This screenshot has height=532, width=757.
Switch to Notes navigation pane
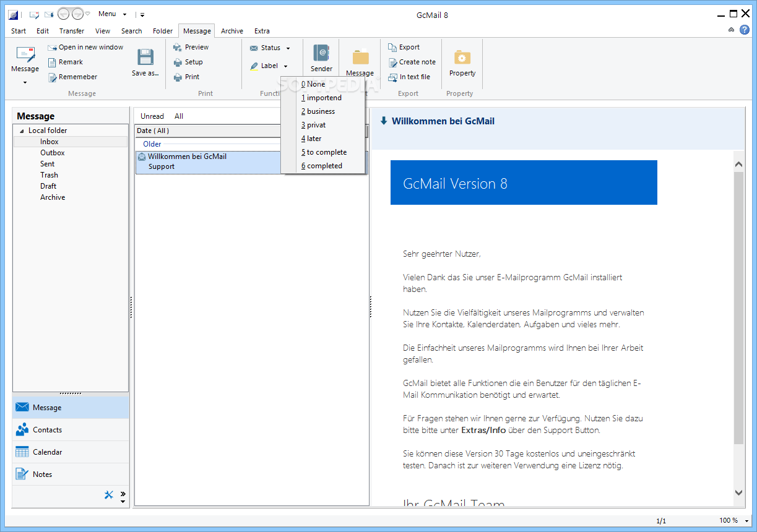pos(71,474)
